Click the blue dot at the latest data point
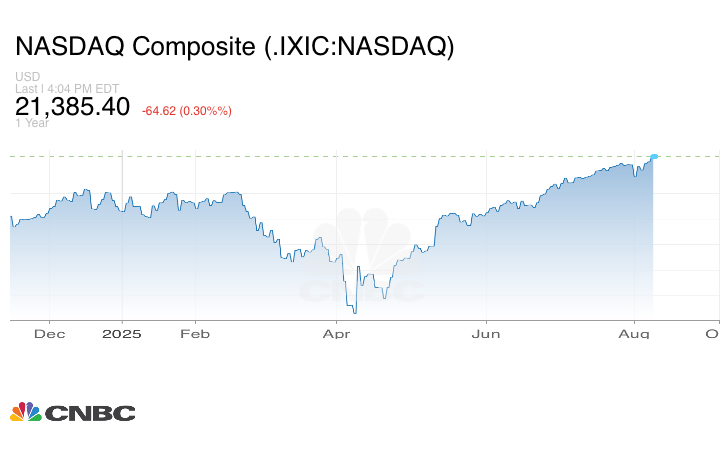This screenshot has height=450, width=720. point(654,157)
